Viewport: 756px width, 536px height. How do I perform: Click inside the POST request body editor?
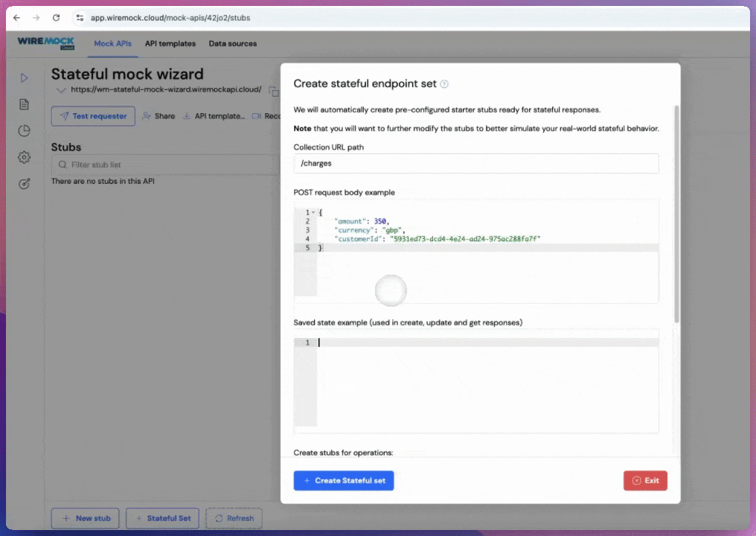pyautogui.click(x=476, y=252)
